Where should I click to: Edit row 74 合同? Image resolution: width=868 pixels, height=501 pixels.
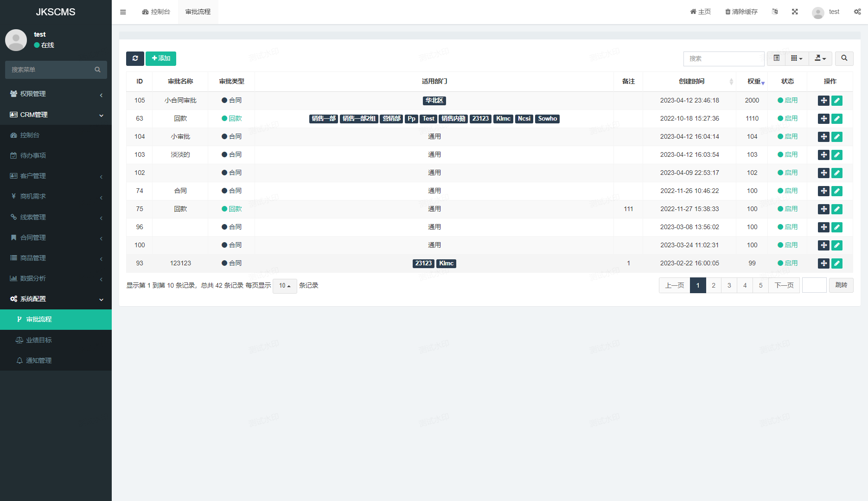pos(837,191)
